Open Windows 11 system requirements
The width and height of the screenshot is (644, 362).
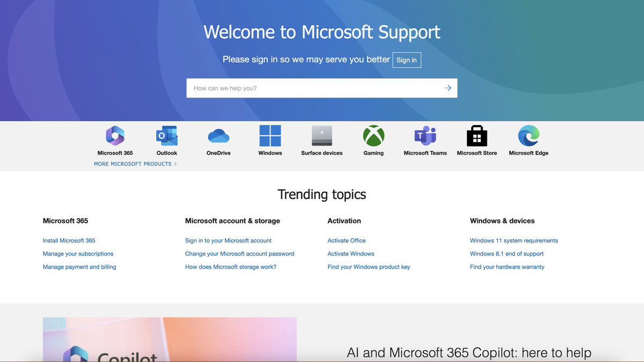click(514, 240)
